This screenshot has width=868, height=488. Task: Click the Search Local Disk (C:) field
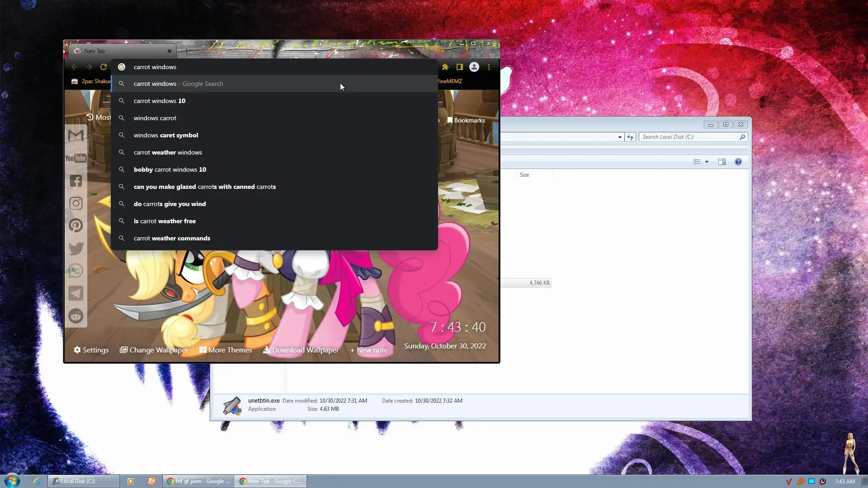pyautogui.click(x=687, y=137)
